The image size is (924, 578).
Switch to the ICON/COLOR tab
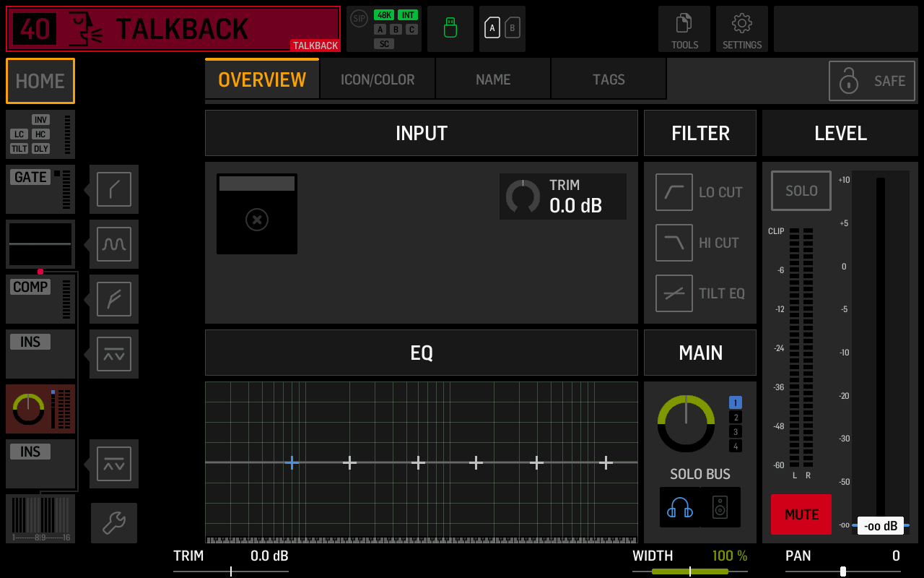point(377,79)
